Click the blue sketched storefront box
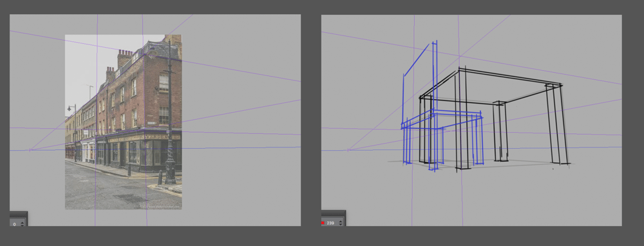644x246 pixels. [442, 139]
